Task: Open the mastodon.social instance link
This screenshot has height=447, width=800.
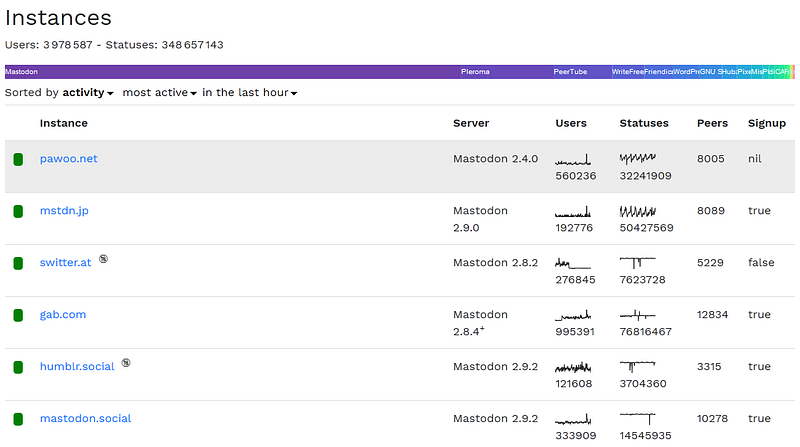Action: pos(85,418)
